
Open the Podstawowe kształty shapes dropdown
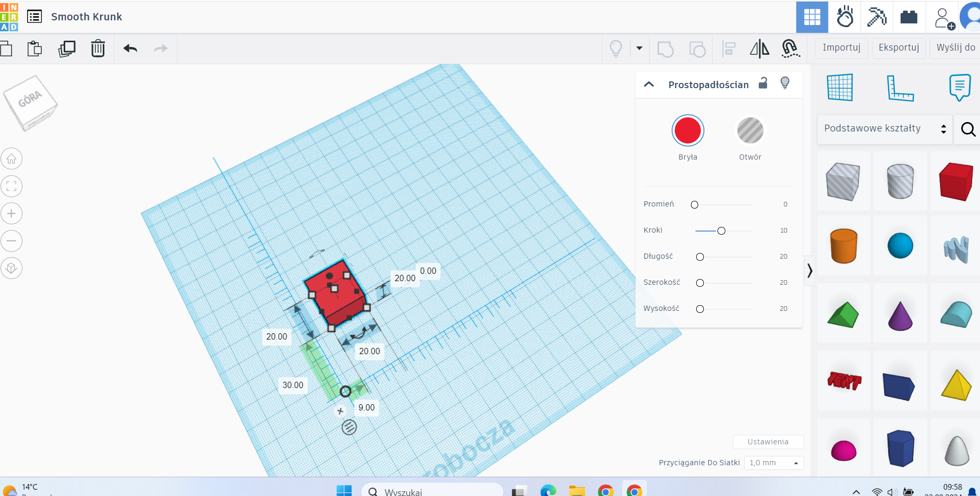tap(885, 129)
